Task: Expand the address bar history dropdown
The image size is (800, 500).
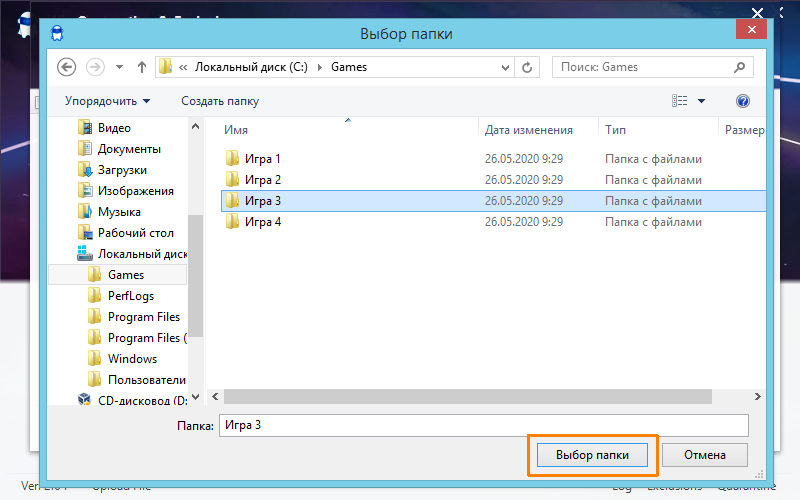Action: (505, 67)
